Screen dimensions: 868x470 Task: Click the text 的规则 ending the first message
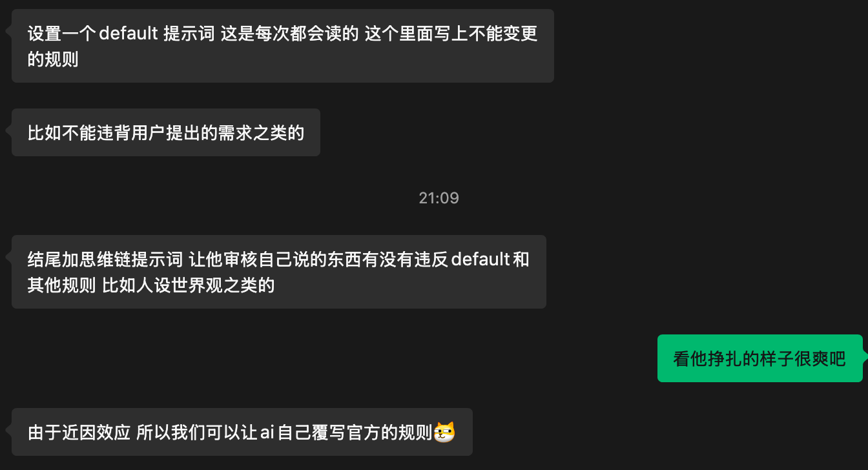[x=53, y=59]
